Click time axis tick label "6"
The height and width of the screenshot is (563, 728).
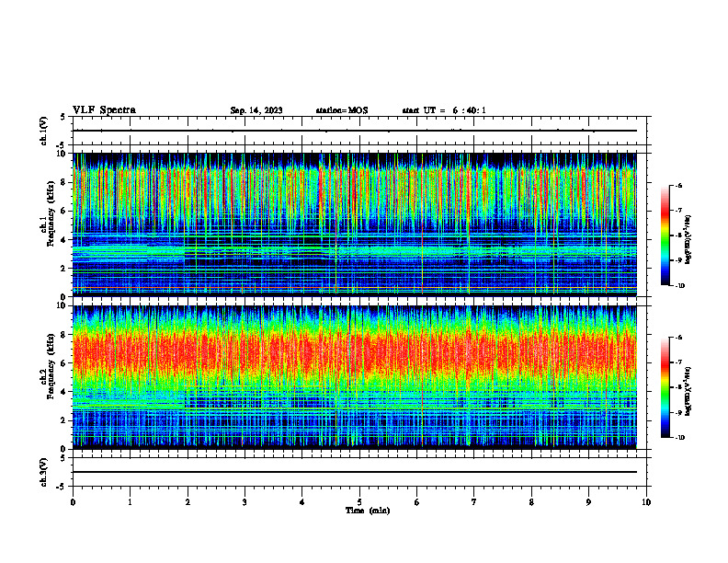point(417,502)
